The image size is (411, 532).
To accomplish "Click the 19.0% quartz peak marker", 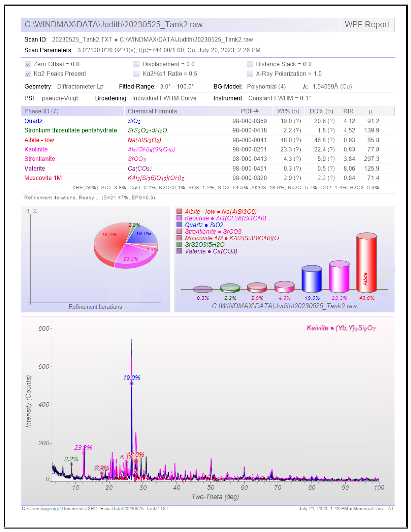I will [132, 383].
